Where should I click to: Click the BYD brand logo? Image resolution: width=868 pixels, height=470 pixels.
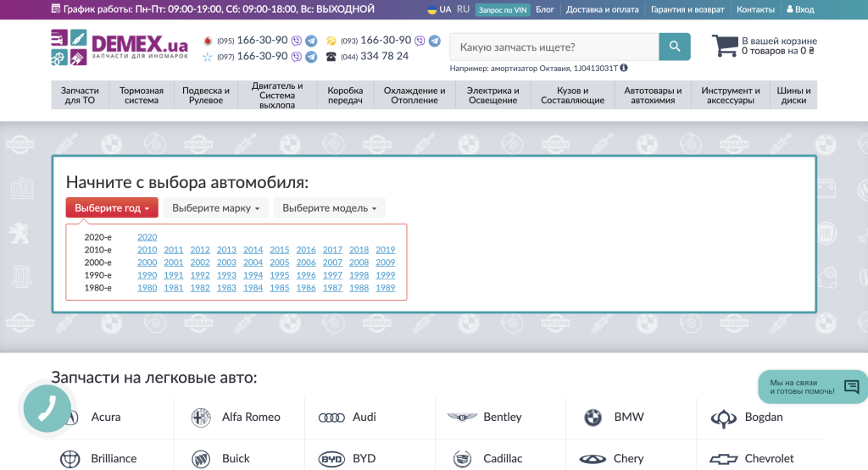331,459
